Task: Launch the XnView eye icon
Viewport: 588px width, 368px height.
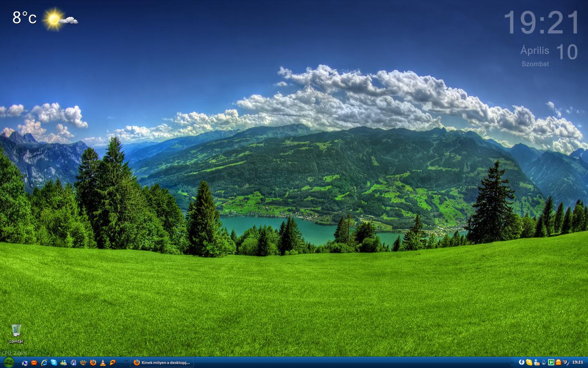Action: [x=83, y=363]
